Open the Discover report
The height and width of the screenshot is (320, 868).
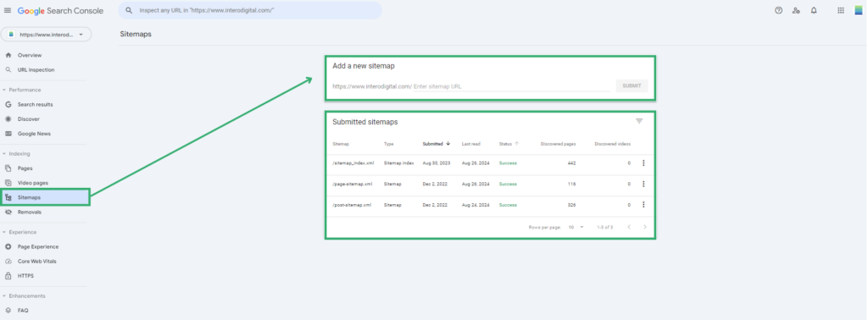29,119
